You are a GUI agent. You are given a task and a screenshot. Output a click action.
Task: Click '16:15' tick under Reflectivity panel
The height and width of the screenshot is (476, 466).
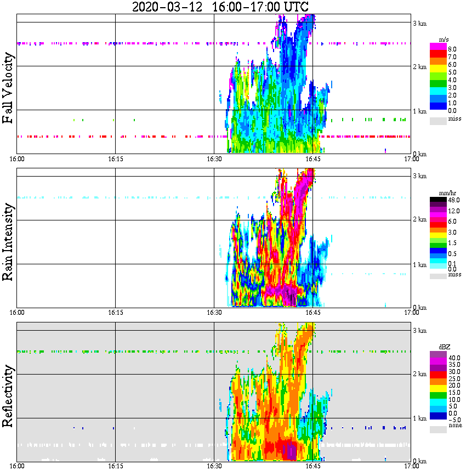115,466
